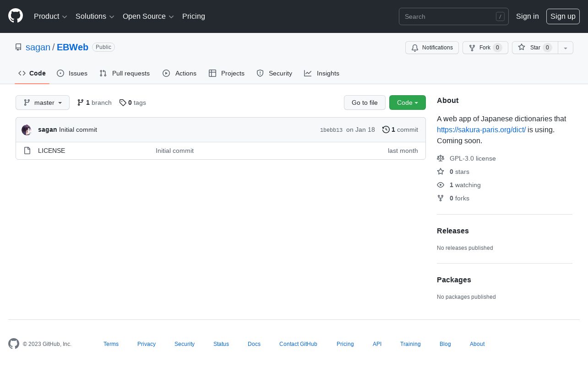The width and height of the screenshot is (588, 372).
Task: Expand the Open Source menu
Action: (148, 16)
